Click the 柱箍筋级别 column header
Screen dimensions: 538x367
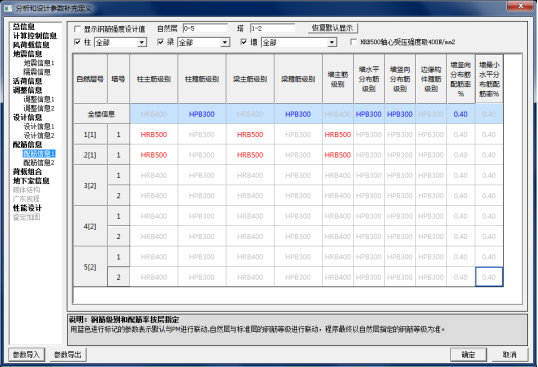pyautogui.click(x=202, y=79)
